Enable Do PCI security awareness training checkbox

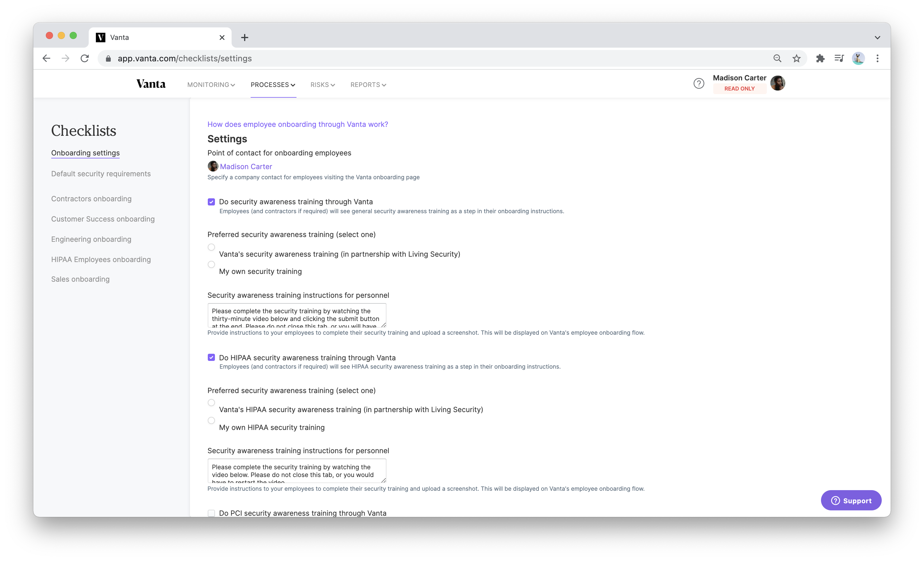coord(211,513)
